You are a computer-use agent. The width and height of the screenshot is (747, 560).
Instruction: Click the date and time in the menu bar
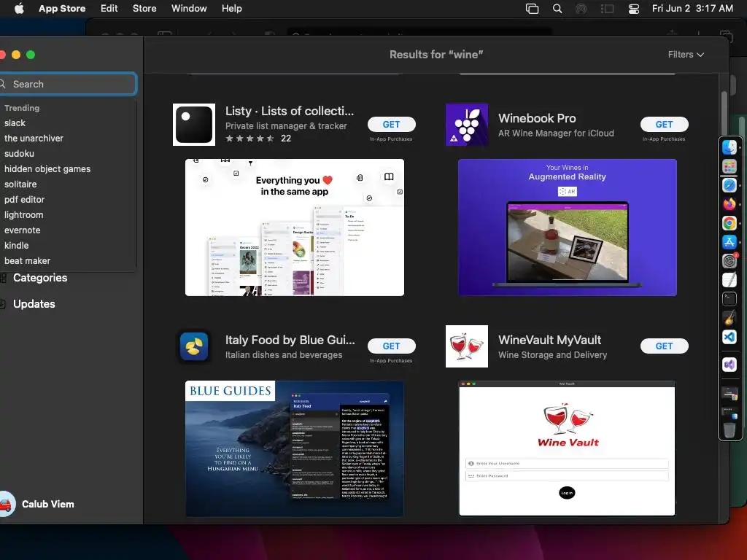(x=692, y=9)
